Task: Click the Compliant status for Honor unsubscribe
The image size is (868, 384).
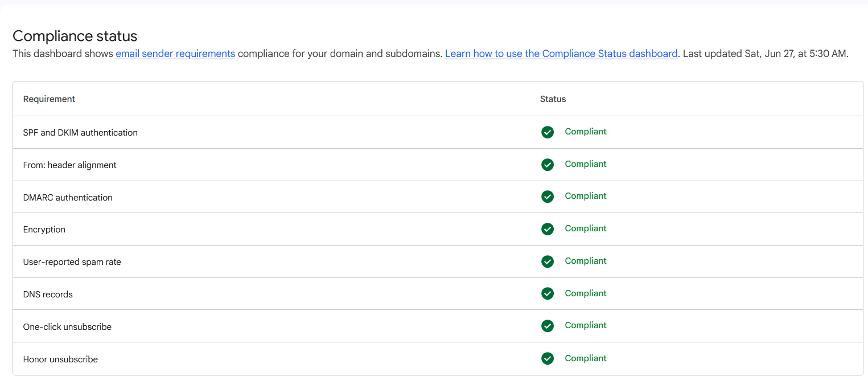Action: (x=586, y=358)
